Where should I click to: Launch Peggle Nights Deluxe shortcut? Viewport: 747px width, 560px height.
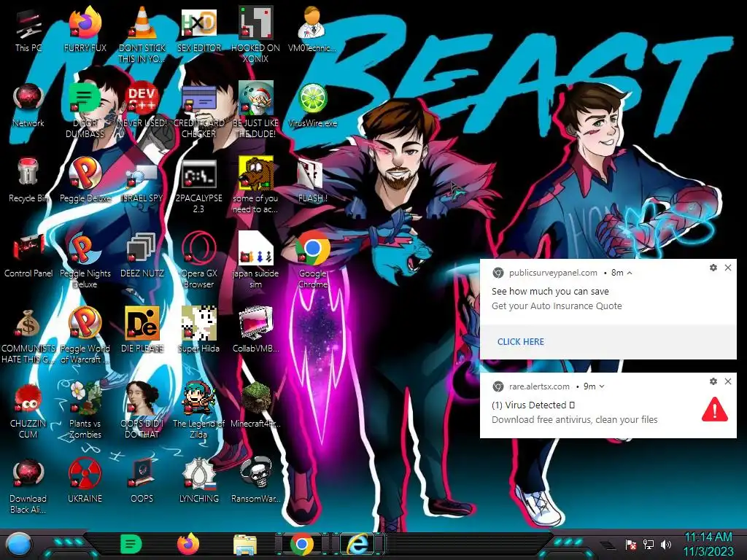coord(85,260)
